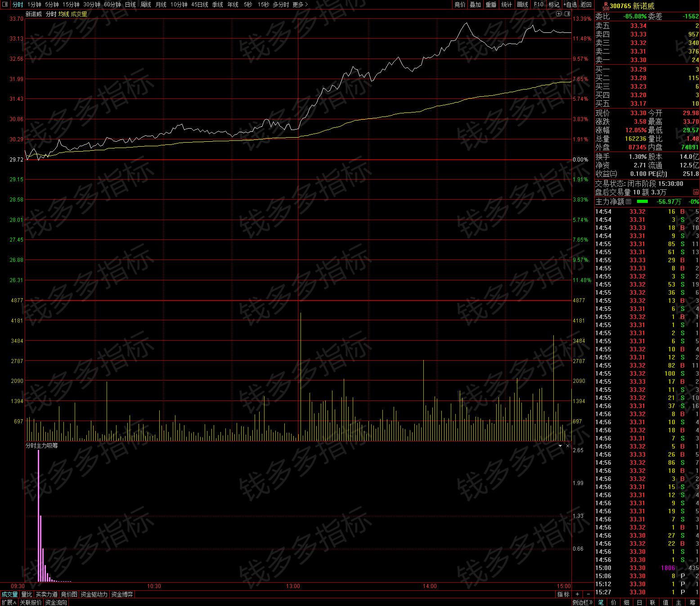Click the chart split-window icon

click(x=567, y=14)
